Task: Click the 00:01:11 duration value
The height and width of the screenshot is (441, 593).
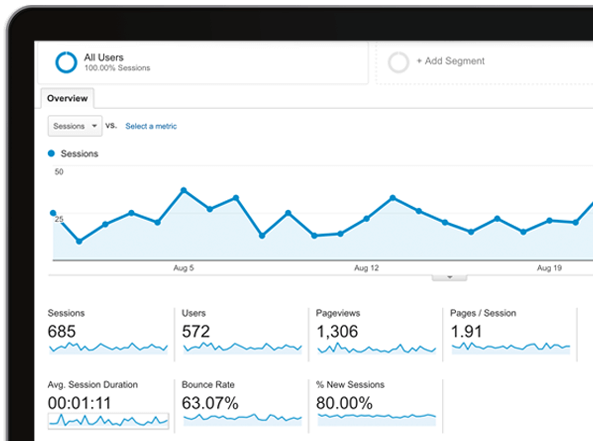Action: tap(79, 403)
